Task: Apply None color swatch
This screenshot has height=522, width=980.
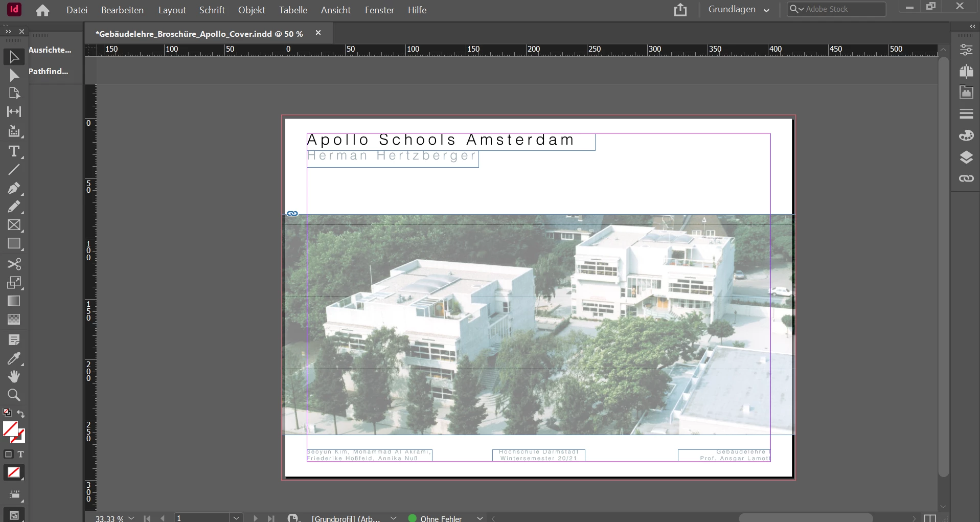Action: coord(14,472)
